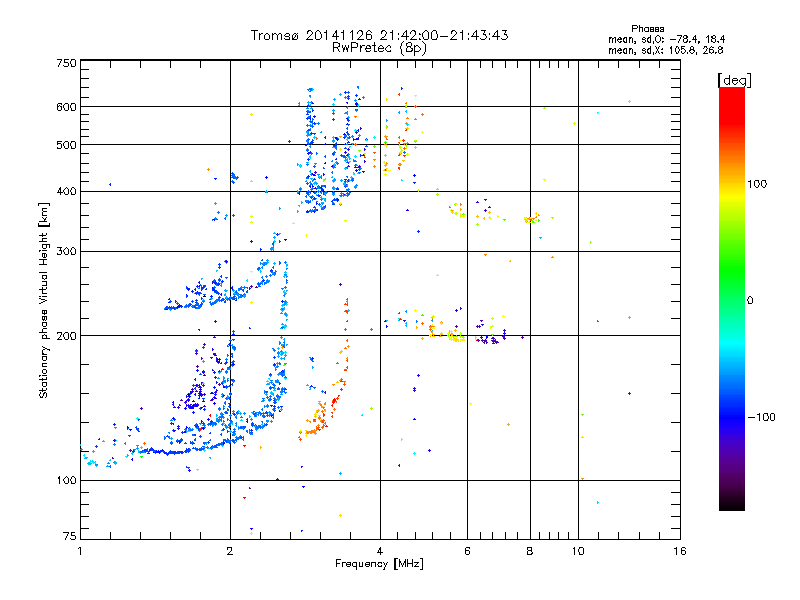The width and height of the screenshot is (800, 600).
Task: Click the '[deg]' unit label above color bar
Action: click(x=734, y=80)
